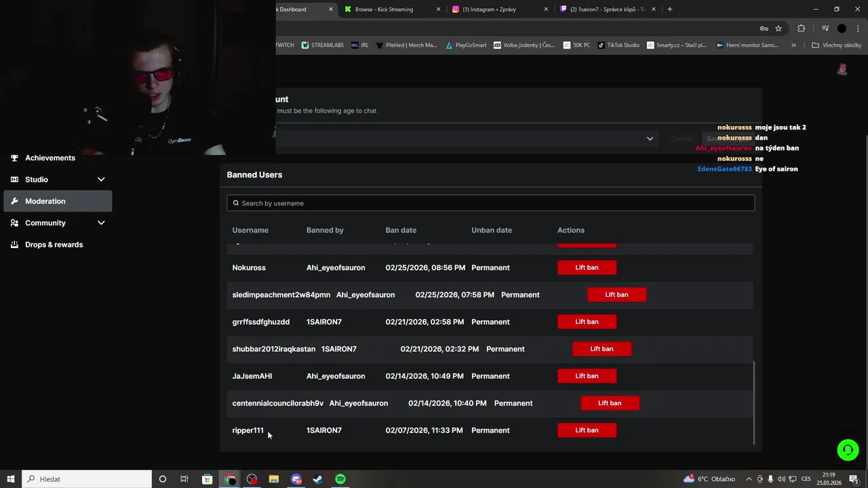This screenshot has width=868, height=488.
Task: Lift the ban on ripper111
Action: pyautogui.click(x=587, y=430)
